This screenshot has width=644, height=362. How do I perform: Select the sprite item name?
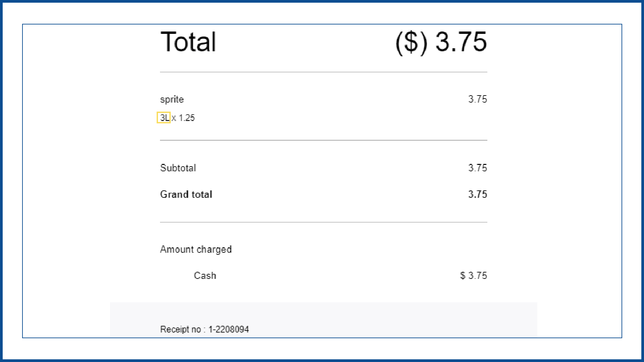pos(172,100)
